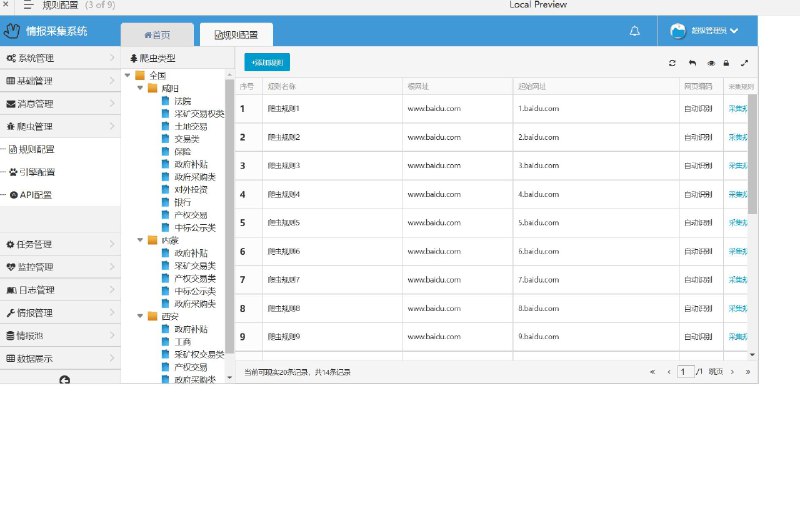This screenshot has width=800, height=526.
Task: Collapse the 全国 tree node
Action: [x=128, y=76]
